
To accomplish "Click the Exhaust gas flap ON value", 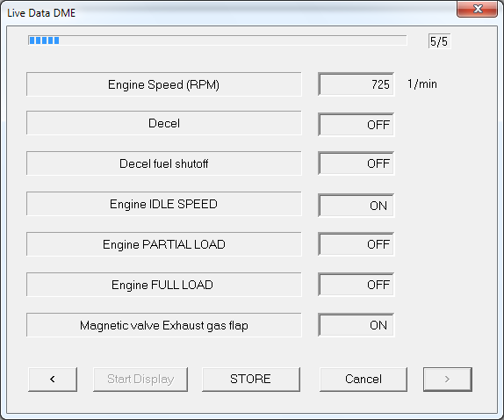I will click(x=356, y=325).
